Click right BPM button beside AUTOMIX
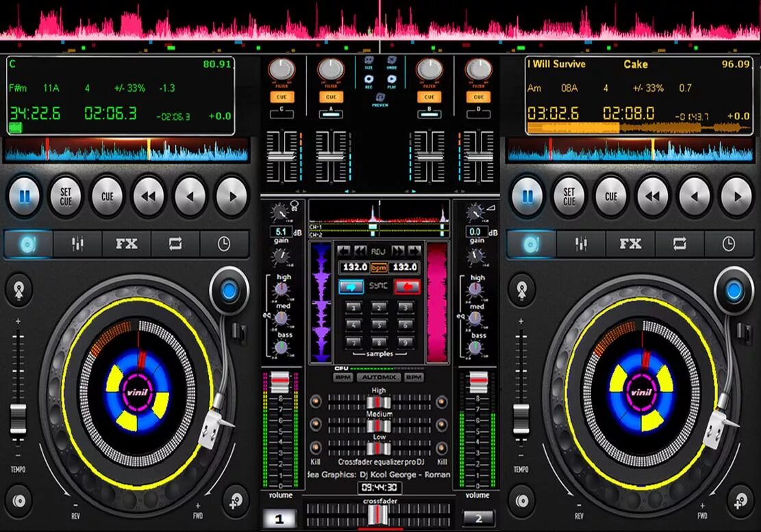Viewport: 761px width, 532px height. (x=414, y=377)
